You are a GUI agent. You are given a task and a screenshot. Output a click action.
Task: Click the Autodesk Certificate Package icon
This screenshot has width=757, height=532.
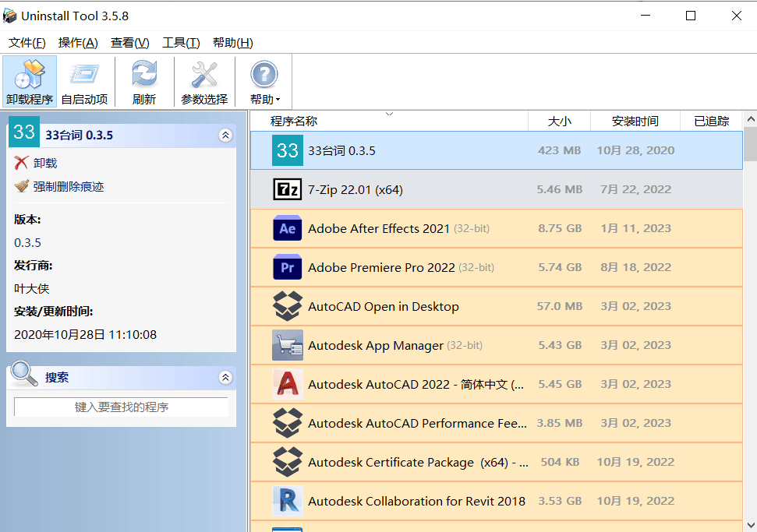(288, 462)
